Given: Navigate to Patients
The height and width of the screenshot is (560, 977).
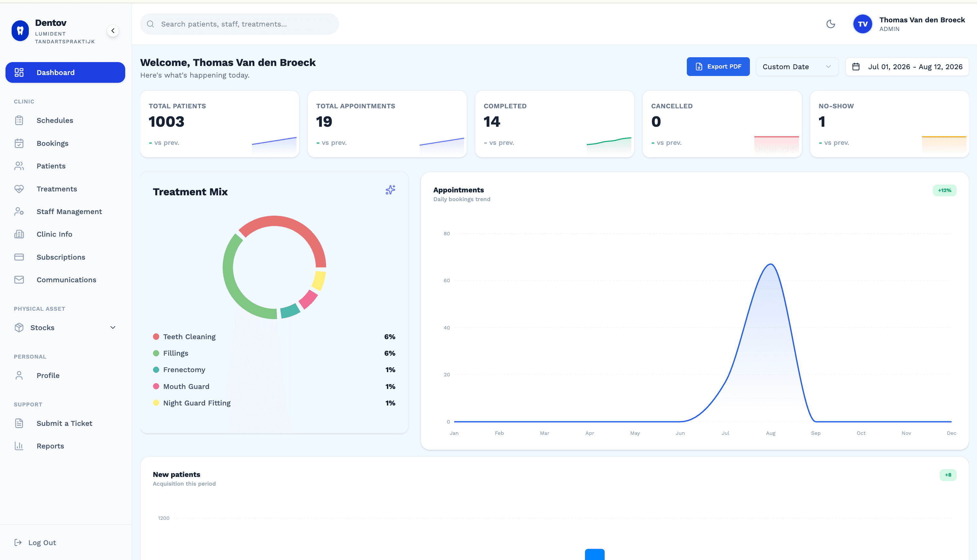Looking at the screenshot, I should (x=65, y=166).
